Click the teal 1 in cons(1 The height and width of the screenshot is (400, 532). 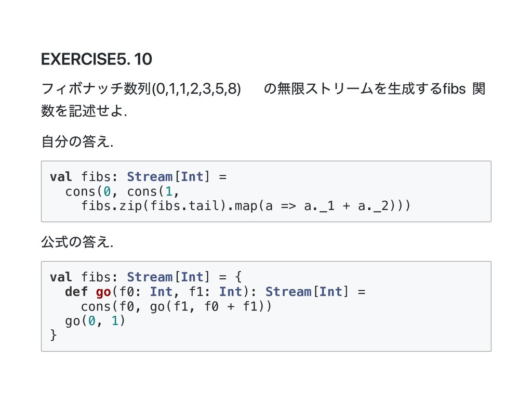click(x=169, y=191)
